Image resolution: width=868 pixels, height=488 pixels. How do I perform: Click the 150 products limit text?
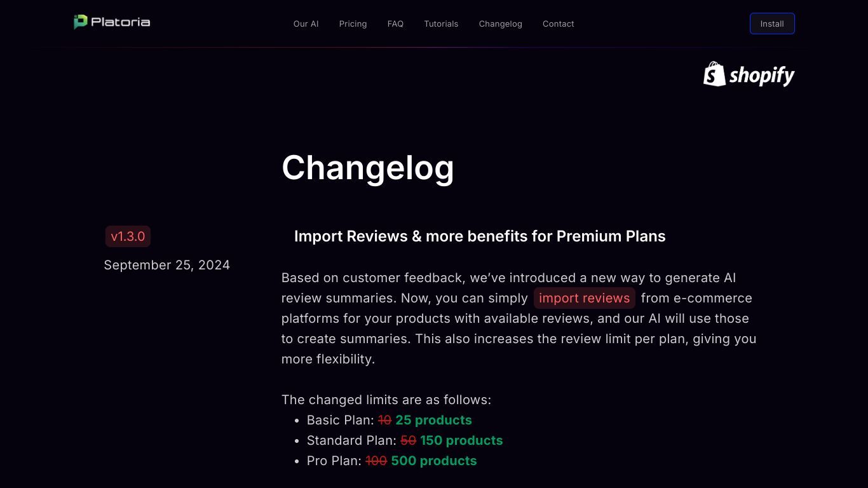click(x=461, y=440)
